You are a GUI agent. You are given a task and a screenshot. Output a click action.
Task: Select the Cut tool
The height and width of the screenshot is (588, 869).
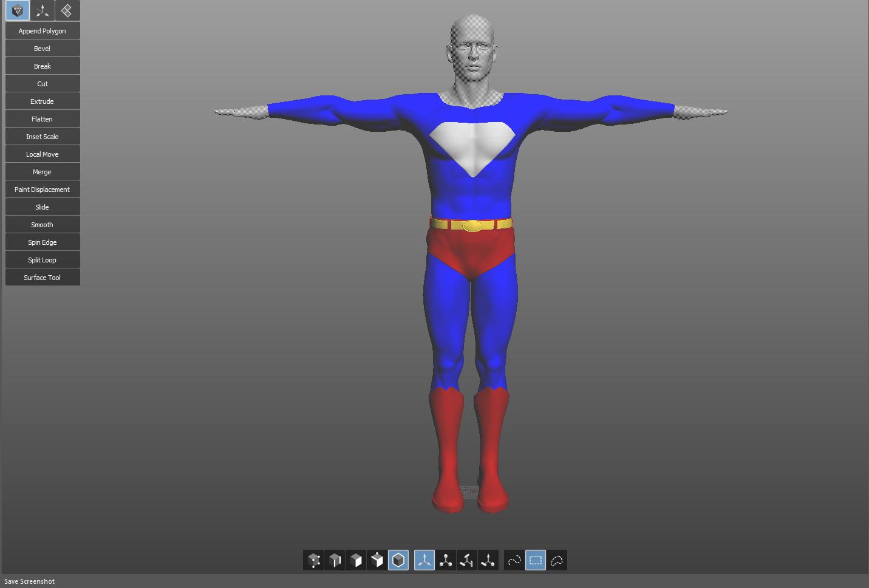tap(43, 84)
